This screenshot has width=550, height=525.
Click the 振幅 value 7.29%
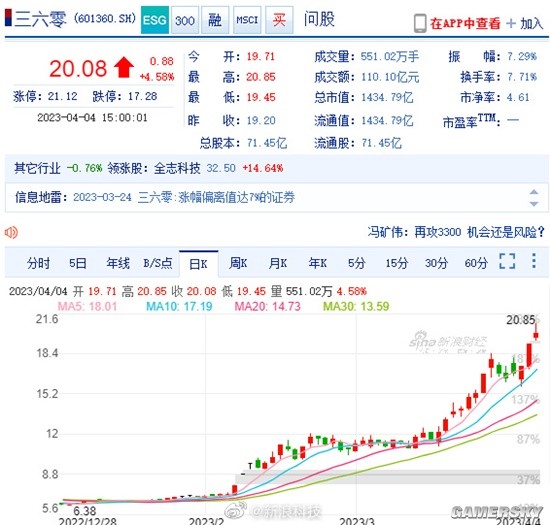click(x=522, y=56)
